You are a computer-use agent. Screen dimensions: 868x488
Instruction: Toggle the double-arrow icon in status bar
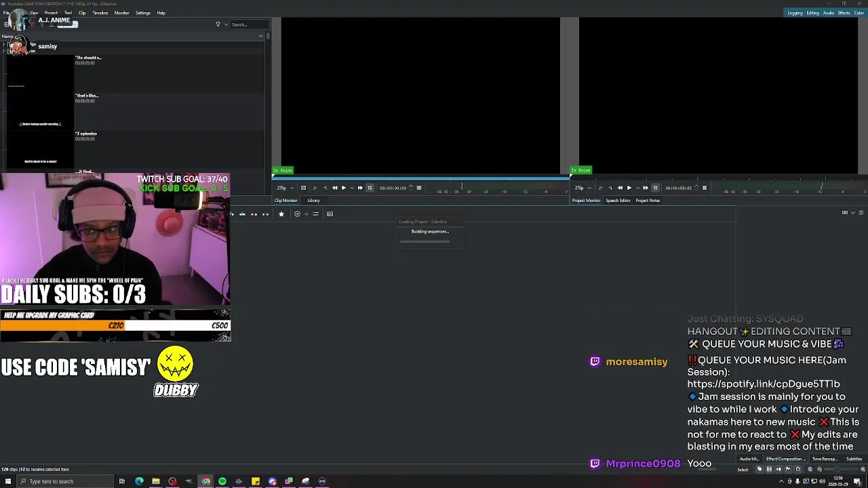pyautogui.click(x=778, y=469)
